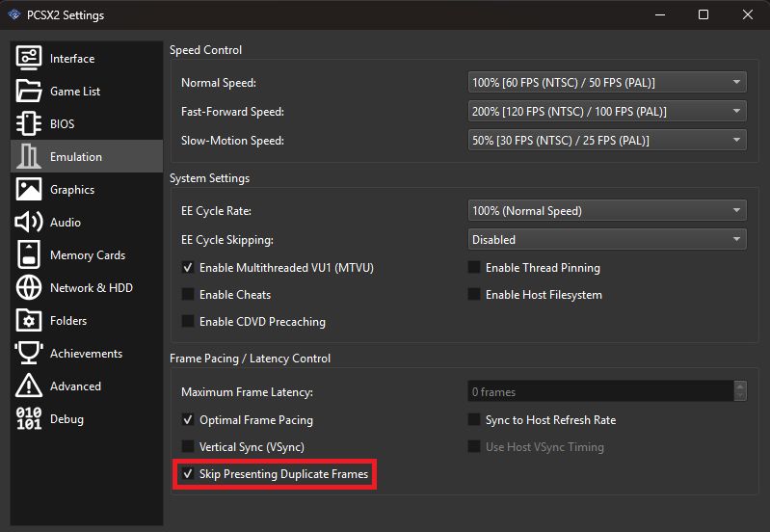Open the Folders settings page
This screenshot has height=532, width=770.
[87, 320]
